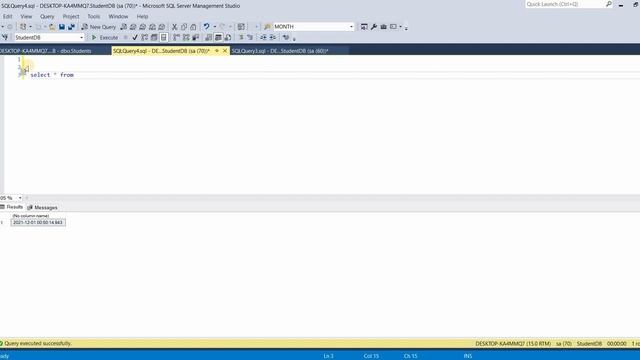This screenshot has width=640, height=360.
Task: Open the Tools menu
Action: 93,16
